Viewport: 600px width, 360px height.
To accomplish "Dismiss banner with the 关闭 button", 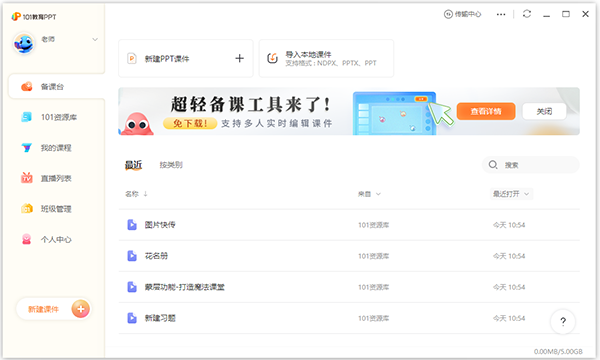I will pos(544,111).
